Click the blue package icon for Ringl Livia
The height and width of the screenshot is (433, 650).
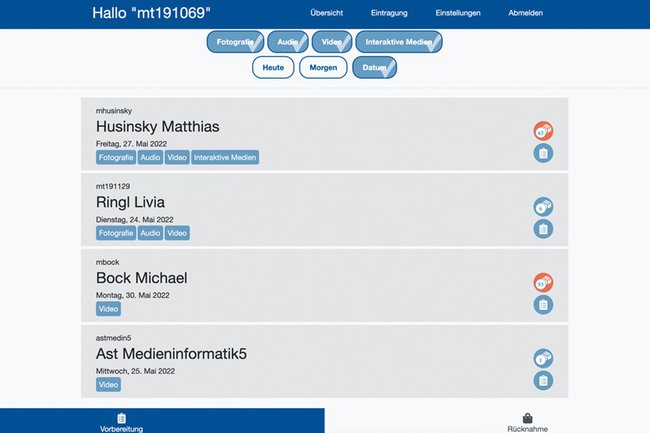point(543,207)
